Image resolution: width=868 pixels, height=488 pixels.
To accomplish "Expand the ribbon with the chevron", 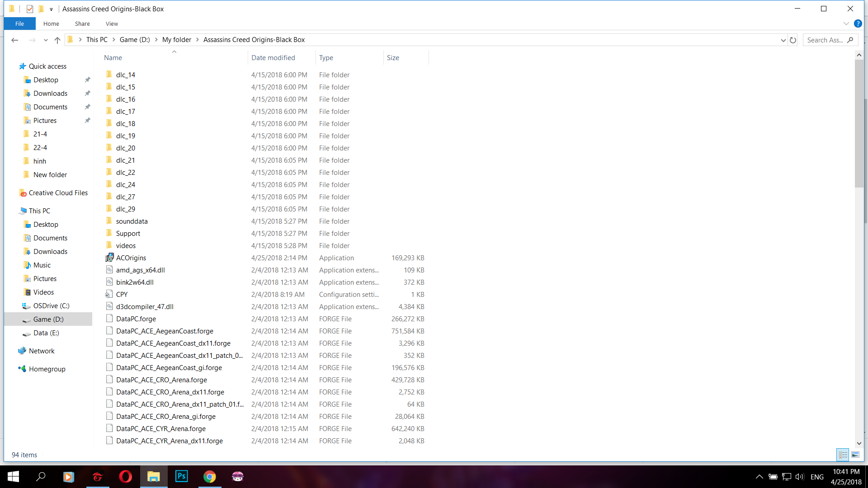I will click(846, 23).
